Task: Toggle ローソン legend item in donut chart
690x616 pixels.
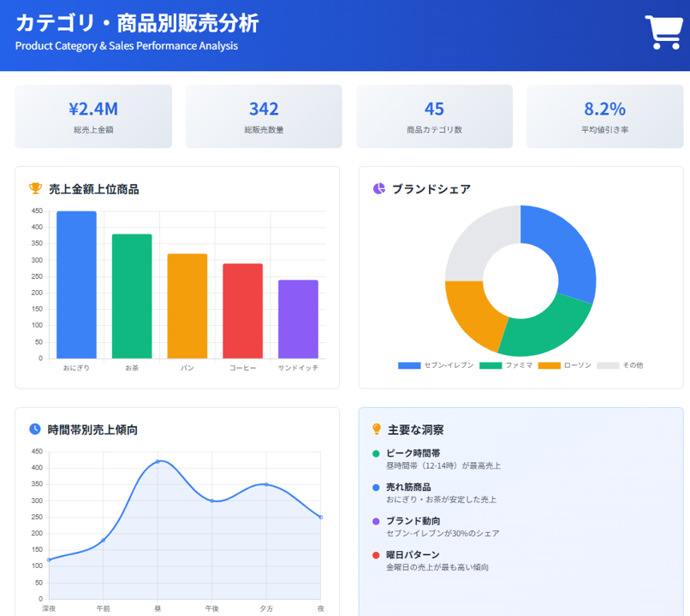Action: (565, 365)
